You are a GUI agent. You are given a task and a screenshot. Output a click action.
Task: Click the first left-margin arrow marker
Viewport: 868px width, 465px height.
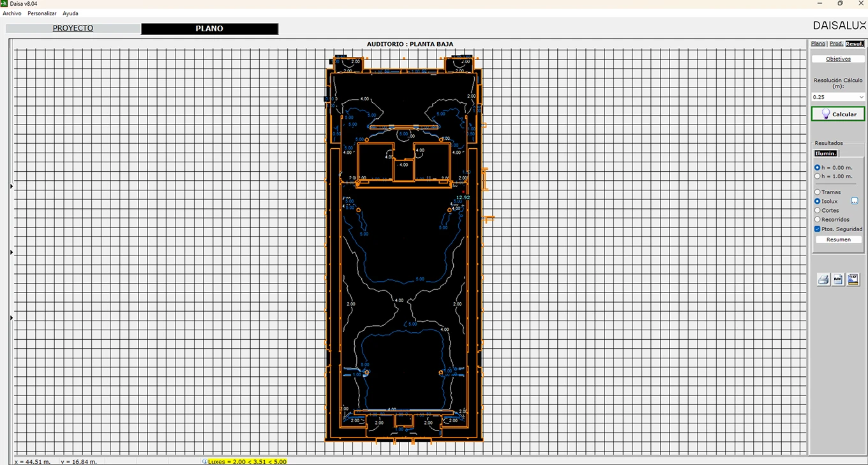pyautogui.click(x=11, y=186)
